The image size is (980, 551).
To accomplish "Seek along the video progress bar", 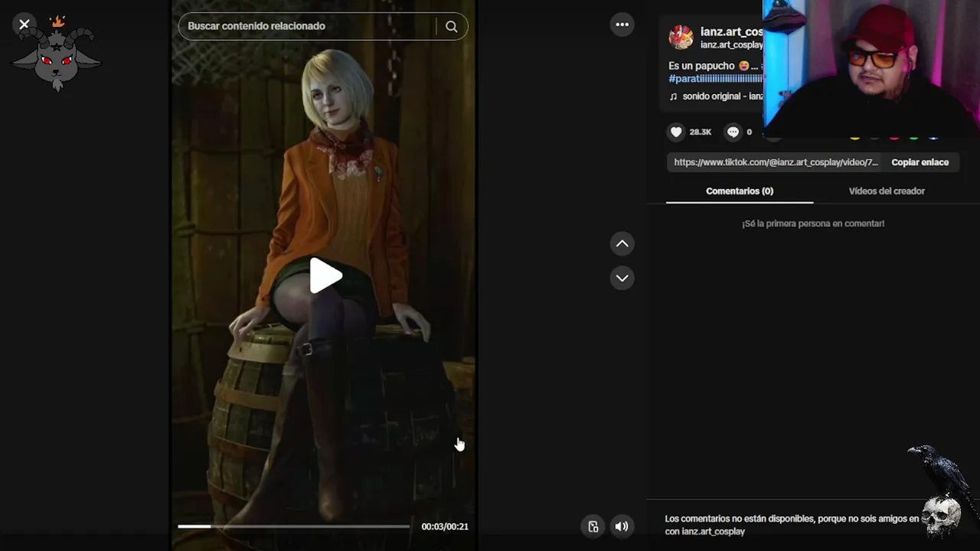I will point(294,527).
